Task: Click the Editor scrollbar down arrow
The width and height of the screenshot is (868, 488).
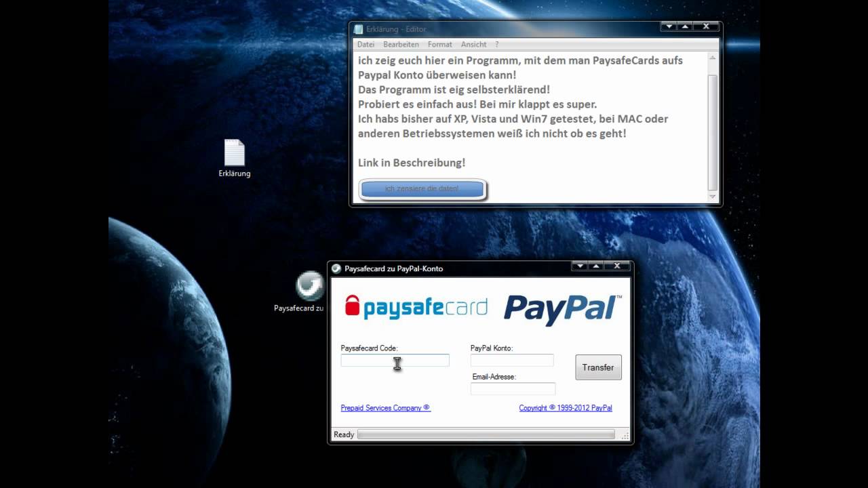Action: (x=712, y=197)
